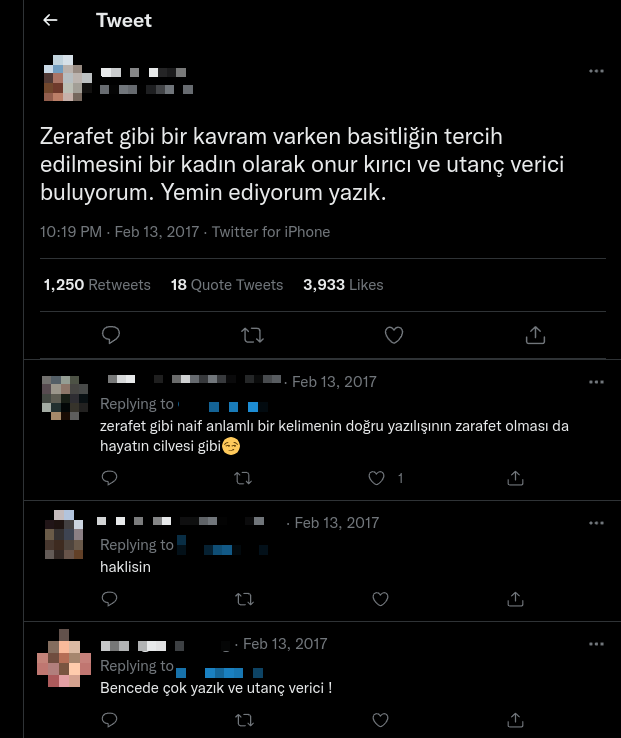
Task: Go back using the arrow icon
Action: click(50, 20)
